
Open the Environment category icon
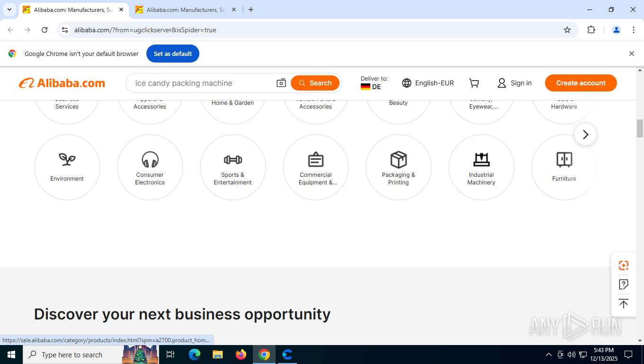(67, 167)
